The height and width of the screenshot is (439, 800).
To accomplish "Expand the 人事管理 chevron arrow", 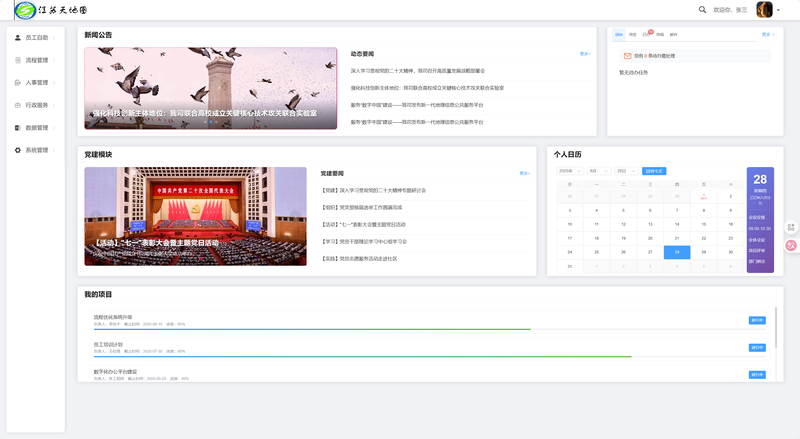I will click(54, 83).
